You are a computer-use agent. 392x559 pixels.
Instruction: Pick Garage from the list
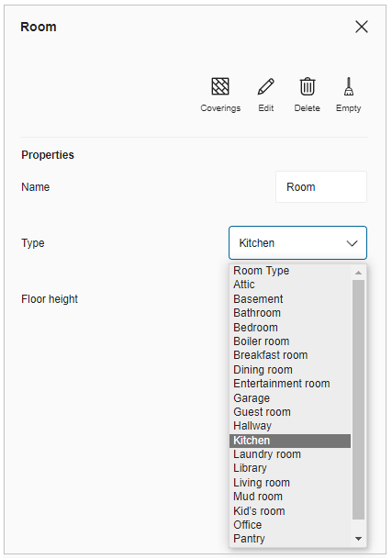click(x=290, y=397)
